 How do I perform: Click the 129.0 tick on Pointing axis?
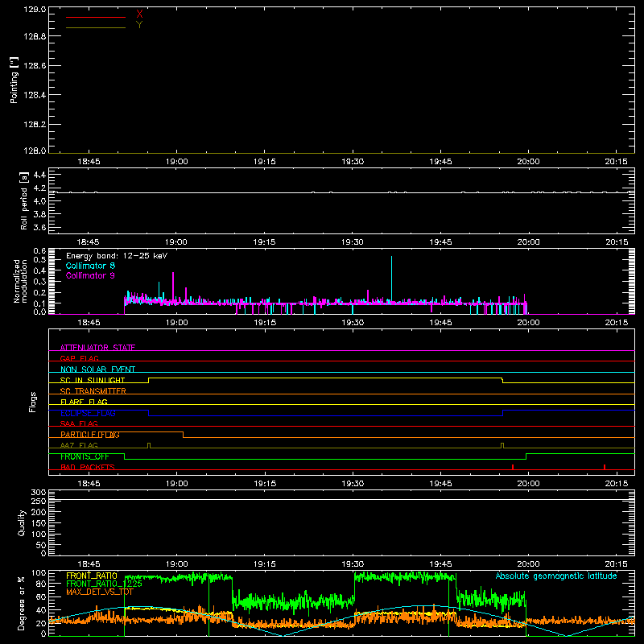[35, 9]
